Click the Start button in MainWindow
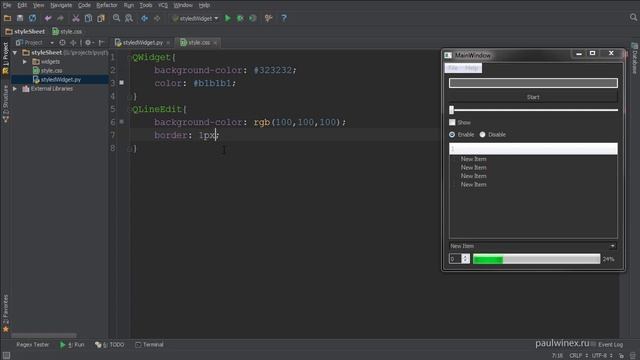The height and width of the screenshot is (360, 640). click(533, 97)
